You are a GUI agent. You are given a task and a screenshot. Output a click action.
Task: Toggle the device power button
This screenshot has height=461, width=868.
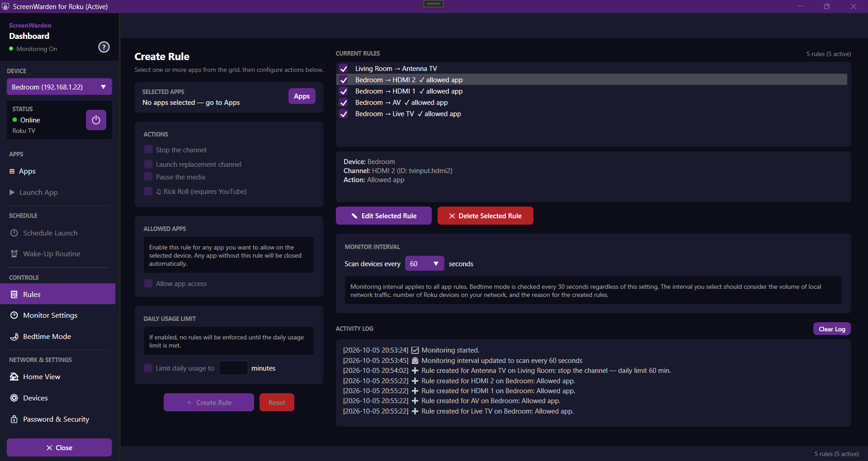click(x=96, y=120)
